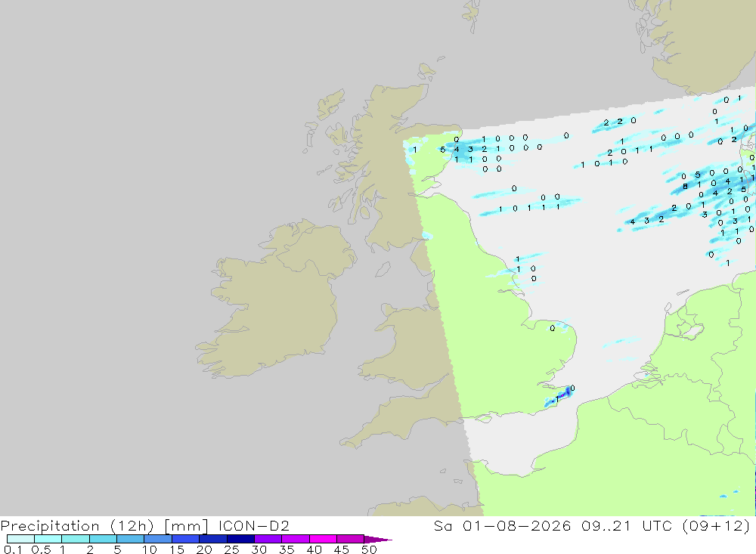This screenshot has height=554, width=756.
Task: Select the 0.5–1 mm legend color box
Action: click(x=48, y=539)
